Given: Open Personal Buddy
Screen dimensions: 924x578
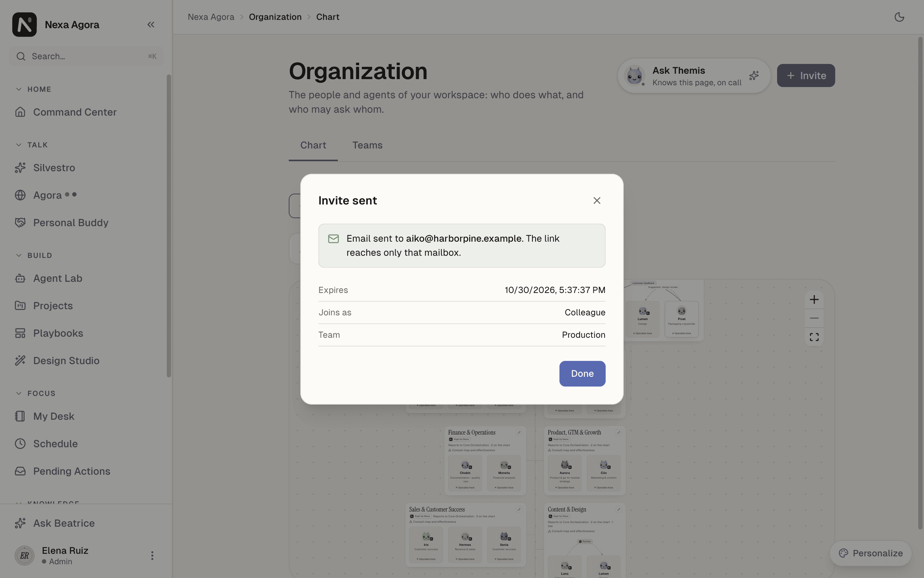Looking at the screenshot, I should pyautogui.click(x=86, y=223).
